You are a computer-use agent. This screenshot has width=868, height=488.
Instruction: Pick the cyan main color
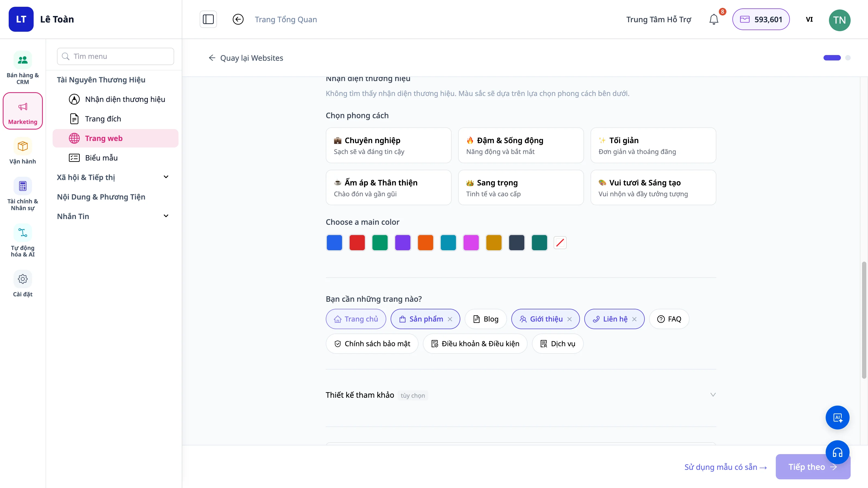tap(448, 242)
